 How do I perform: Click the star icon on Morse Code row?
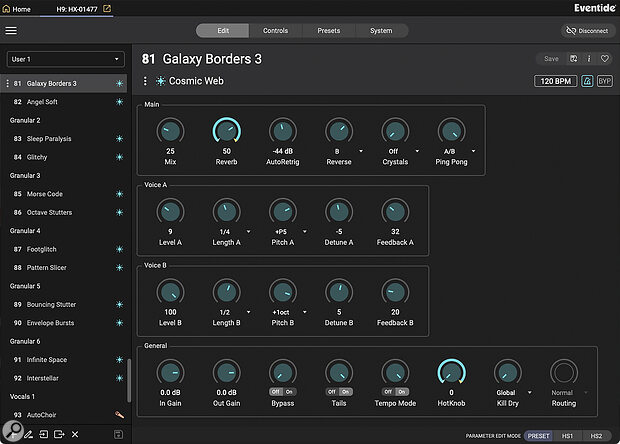click(x=119, y=194)
